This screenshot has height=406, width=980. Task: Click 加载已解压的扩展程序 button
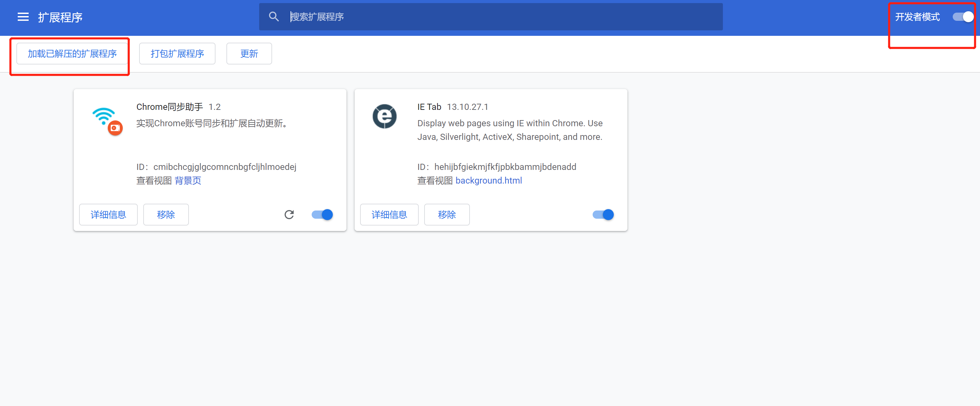[x=71, y=53]
